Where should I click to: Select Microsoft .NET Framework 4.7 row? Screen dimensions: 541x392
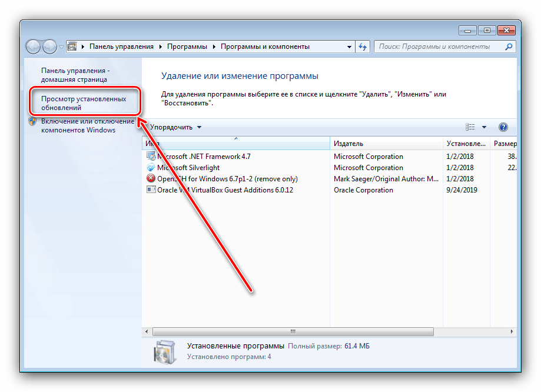[x=330, y=157]
